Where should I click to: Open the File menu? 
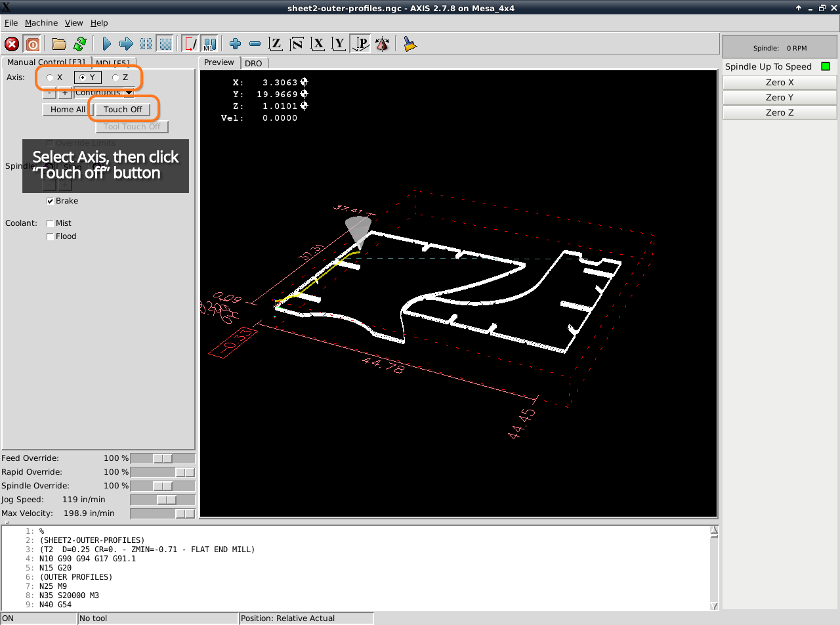[11, 22]
